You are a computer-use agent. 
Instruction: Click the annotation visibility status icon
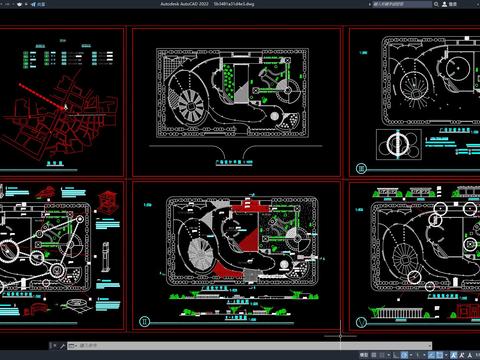pos(454,355)
